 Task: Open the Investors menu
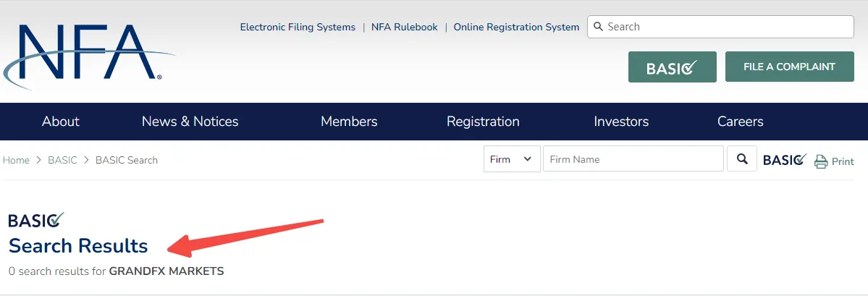click(x=621, y=121)
